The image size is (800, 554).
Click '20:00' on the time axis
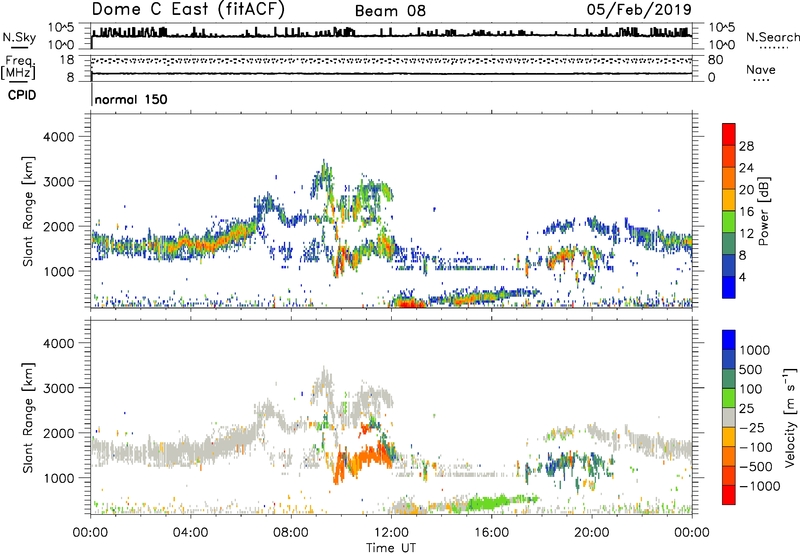[592, 533]
